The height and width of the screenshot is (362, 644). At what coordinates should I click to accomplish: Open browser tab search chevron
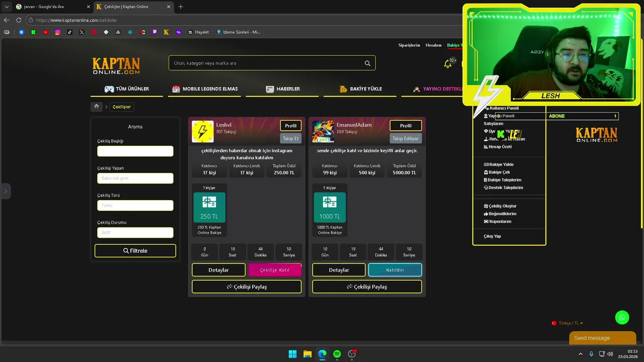pos(7,7)
